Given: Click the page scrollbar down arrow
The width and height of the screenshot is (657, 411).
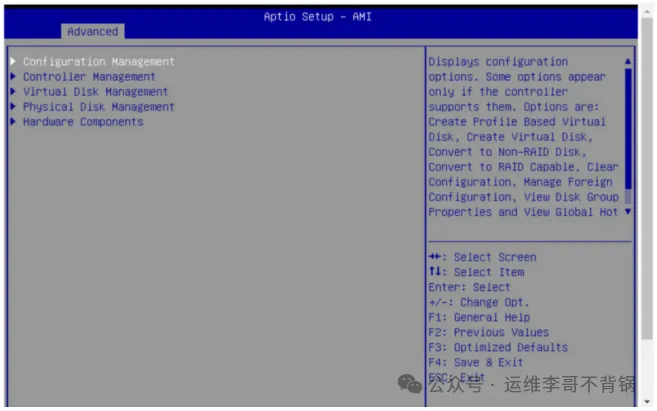Looking at the screenshot, I should [x=647, y=401].
